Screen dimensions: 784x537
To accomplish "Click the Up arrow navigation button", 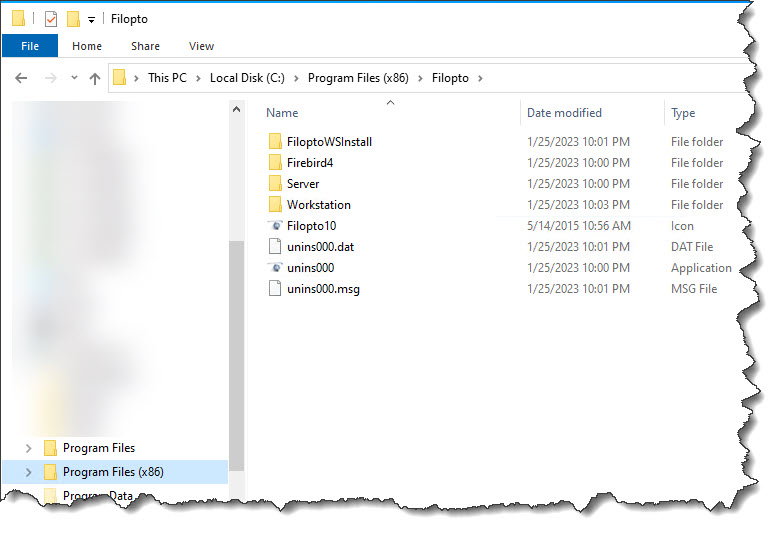I will coord(95,78).
